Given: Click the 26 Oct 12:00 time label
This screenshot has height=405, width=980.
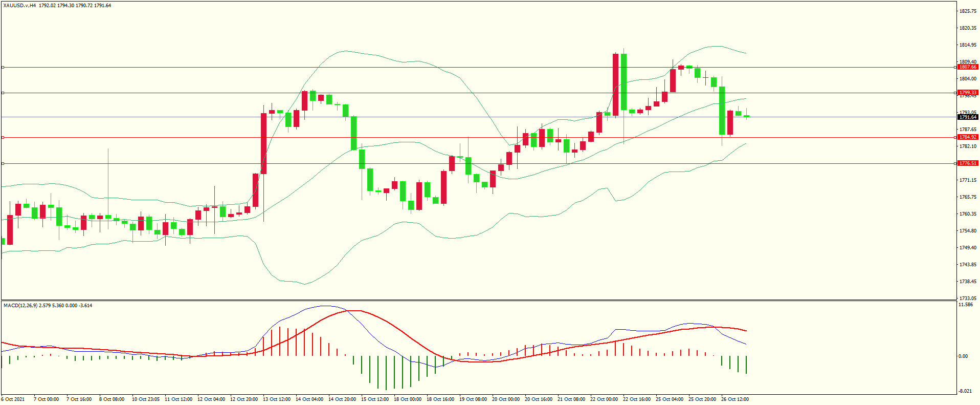Looking at the screenshot, I should [735, 399].
